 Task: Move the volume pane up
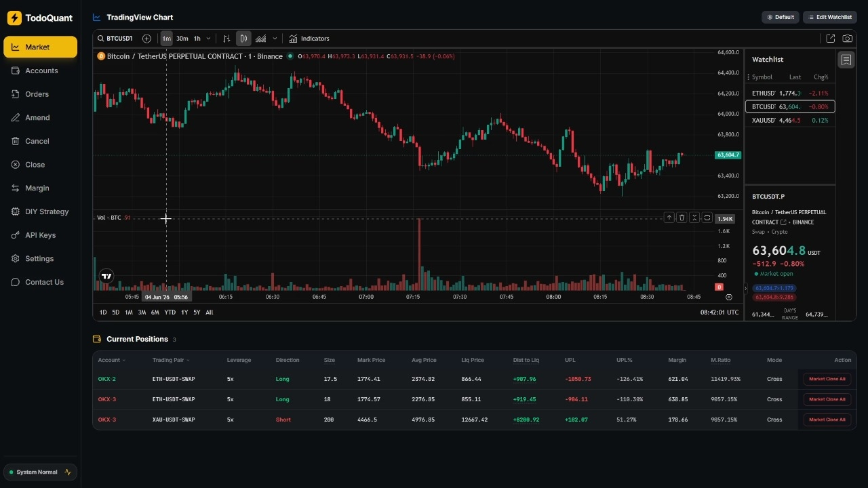tap(669, 218)
